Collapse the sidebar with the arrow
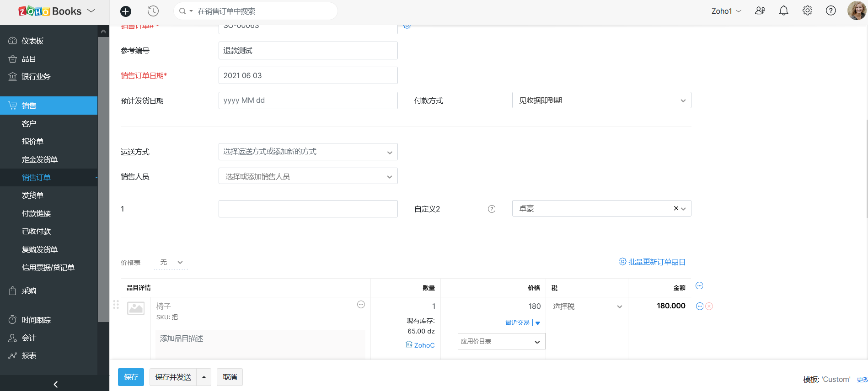 55,384
